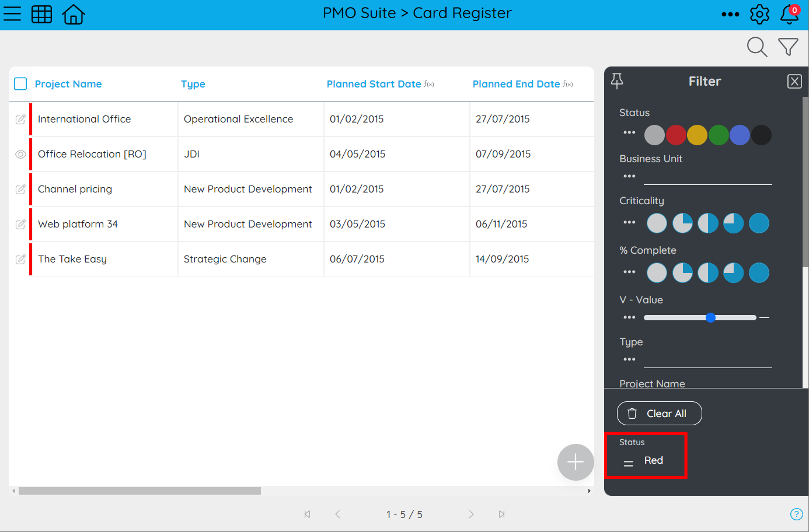The width and height of the screenshot is (809, 532).
Task: Open the settings gear
Action: (x=759, y=14)
